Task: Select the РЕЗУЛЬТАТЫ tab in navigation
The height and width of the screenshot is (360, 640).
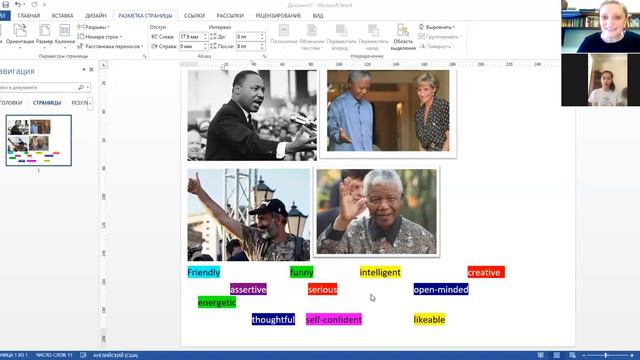Action: [x=79, y=102]
